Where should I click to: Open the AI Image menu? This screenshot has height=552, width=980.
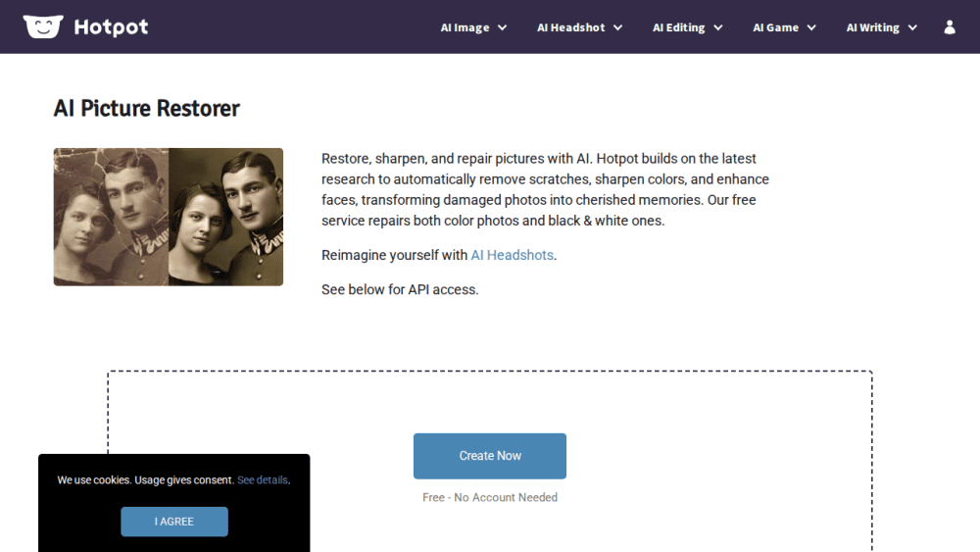click(465, 27)
